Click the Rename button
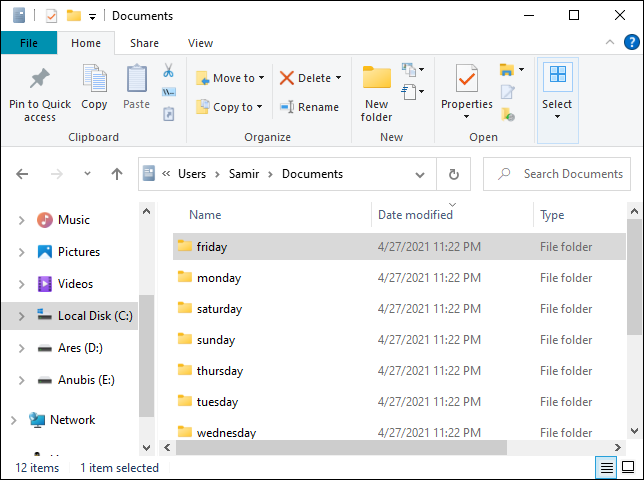Screen dimensions: 644x480 point(309,107)
